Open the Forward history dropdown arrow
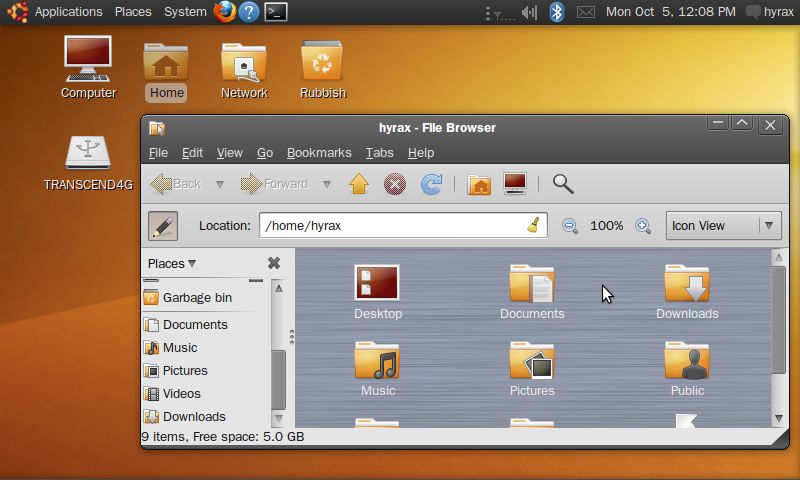The width and height of the screenshot is (800, 480). point(327,184)
